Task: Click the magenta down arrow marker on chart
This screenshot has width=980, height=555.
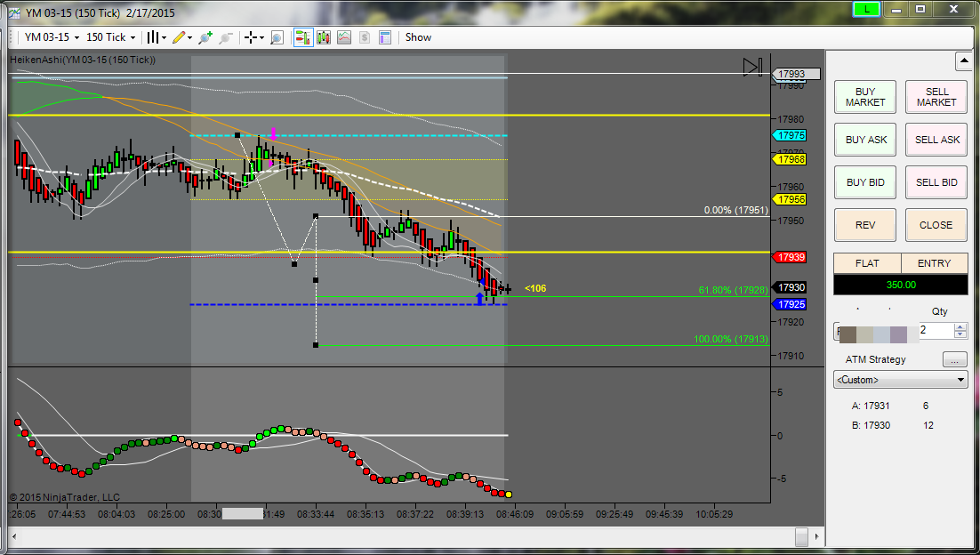Action: 273,133
